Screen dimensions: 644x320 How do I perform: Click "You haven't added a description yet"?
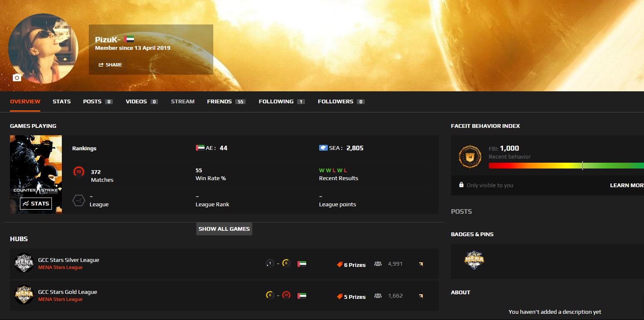555,312
